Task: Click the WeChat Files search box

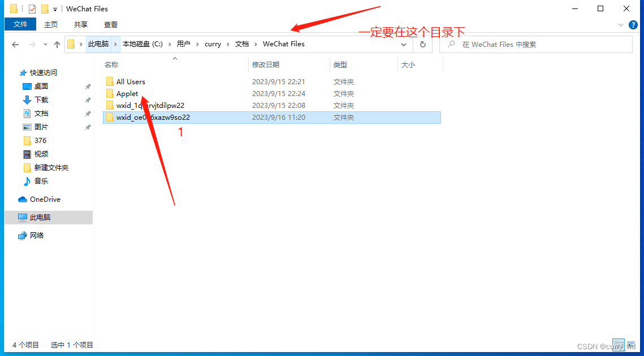Action: [535, 44]
